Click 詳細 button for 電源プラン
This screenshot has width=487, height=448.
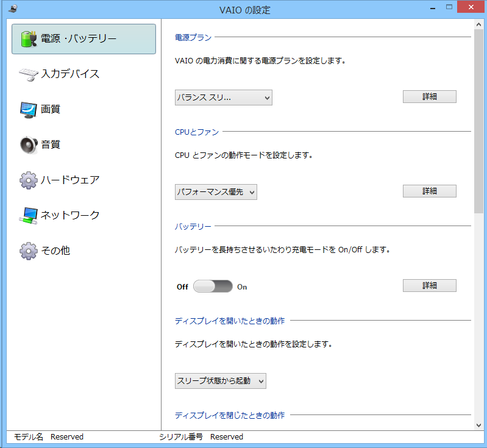tap(430, 97)
